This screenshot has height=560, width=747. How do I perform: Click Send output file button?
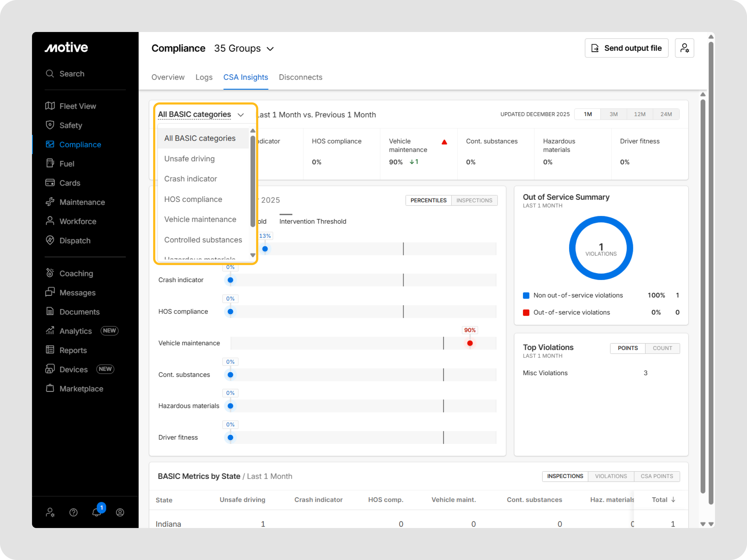(x=626, y=48)
